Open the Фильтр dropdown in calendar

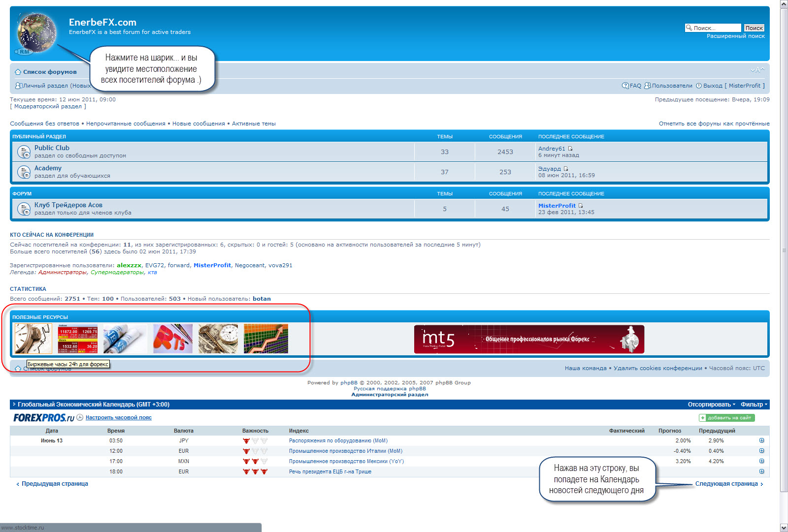pos(754,405)
